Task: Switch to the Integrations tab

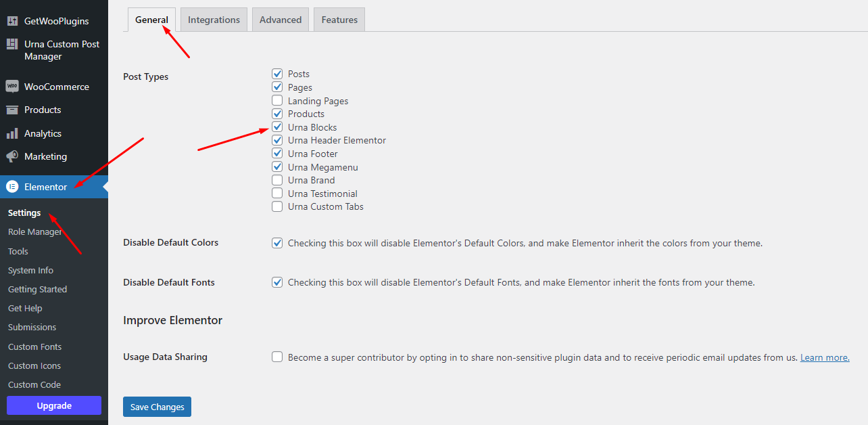Action: coord(214,20)
